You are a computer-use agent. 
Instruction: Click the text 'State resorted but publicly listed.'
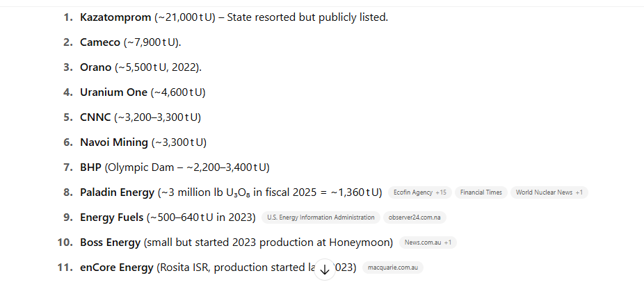(x=307, y=17)
